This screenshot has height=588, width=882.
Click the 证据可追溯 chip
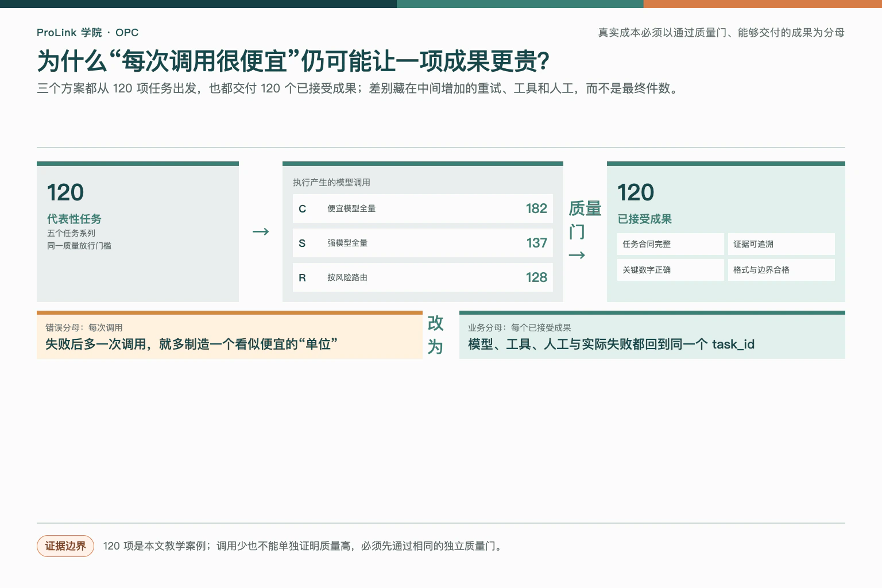click(782, 244)
